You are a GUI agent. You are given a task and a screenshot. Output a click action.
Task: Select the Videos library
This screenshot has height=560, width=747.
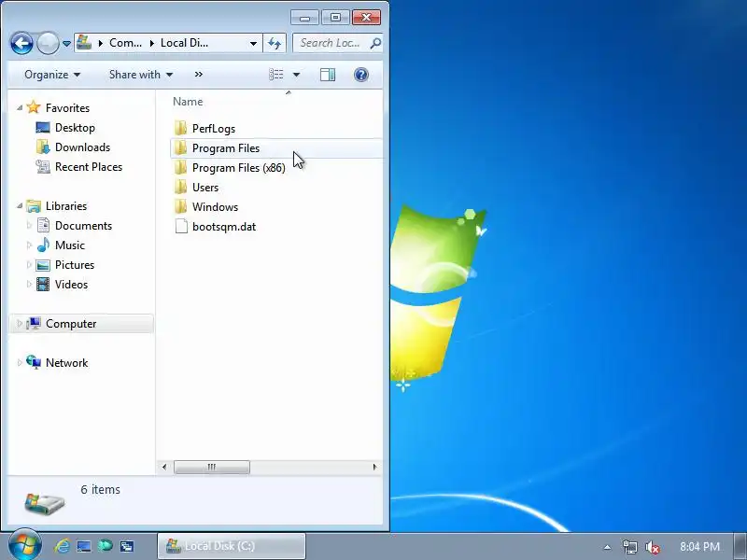coord(72,285)
